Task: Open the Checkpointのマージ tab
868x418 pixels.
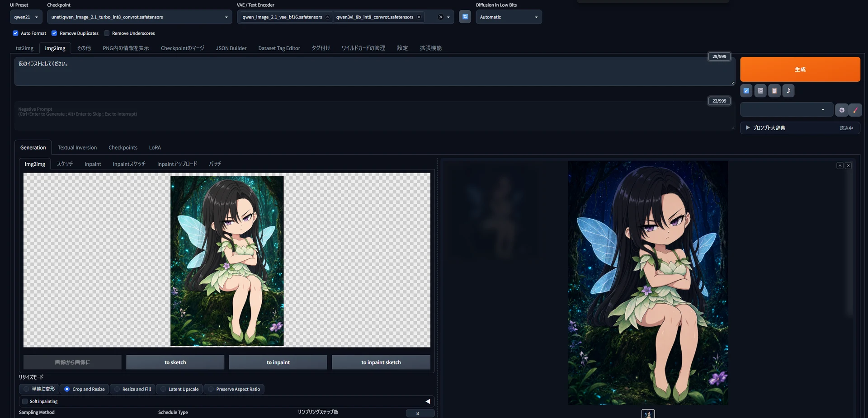Action: pos(183,48)
